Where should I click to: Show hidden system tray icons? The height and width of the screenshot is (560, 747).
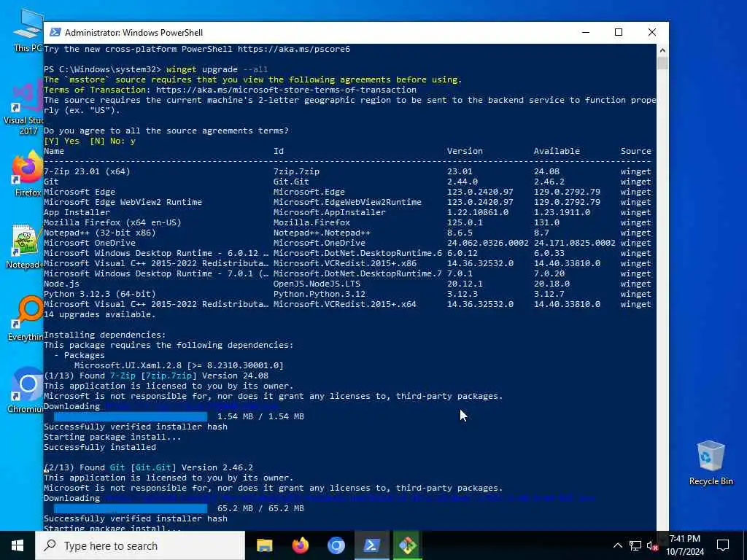click(617, 545)
